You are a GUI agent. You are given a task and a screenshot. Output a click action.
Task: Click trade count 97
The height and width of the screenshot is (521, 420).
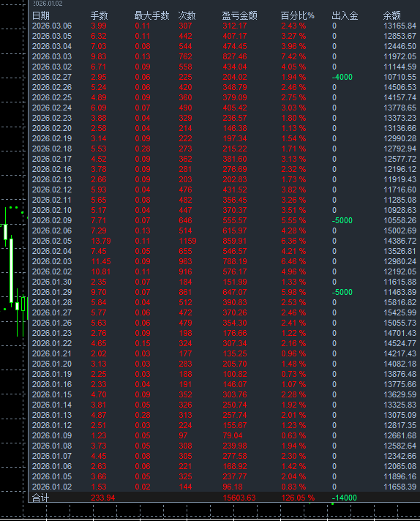tap(183, 435)
